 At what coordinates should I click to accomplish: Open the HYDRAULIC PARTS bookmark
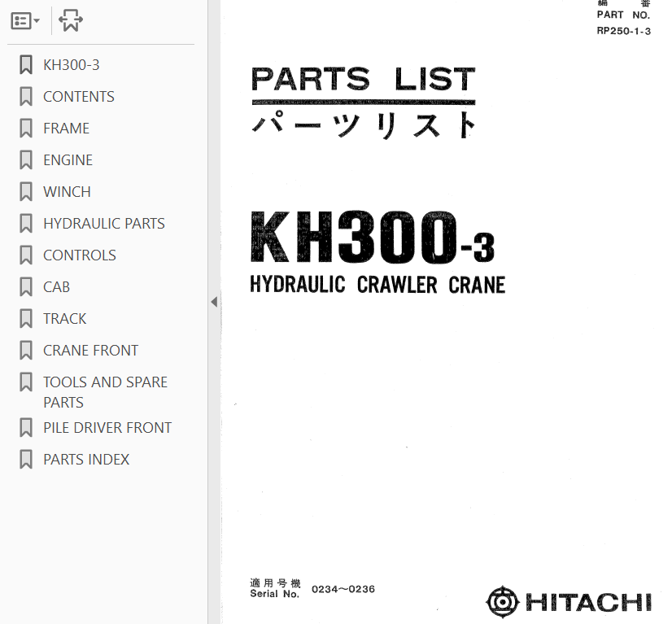[104, 223]
